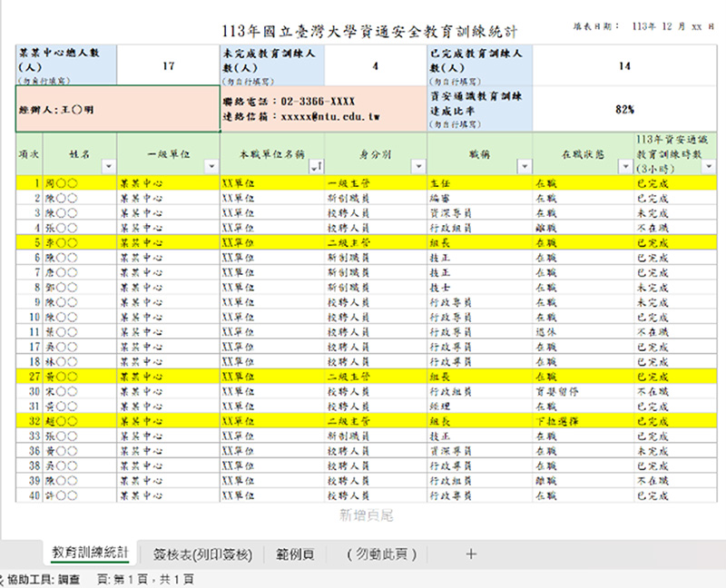Select the 退休 status cell in row 11

(x=583, y=332)
